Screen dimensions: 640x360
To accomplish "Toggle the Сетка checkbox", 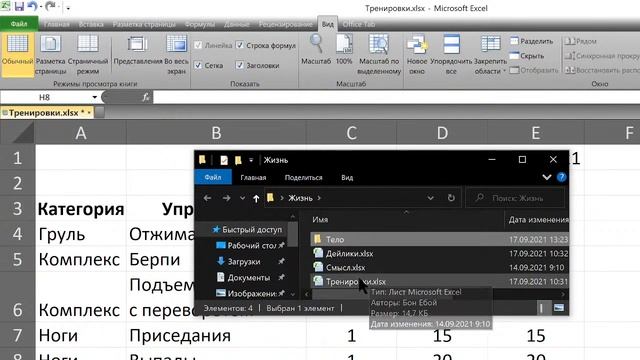I will (x=198, y=65).
